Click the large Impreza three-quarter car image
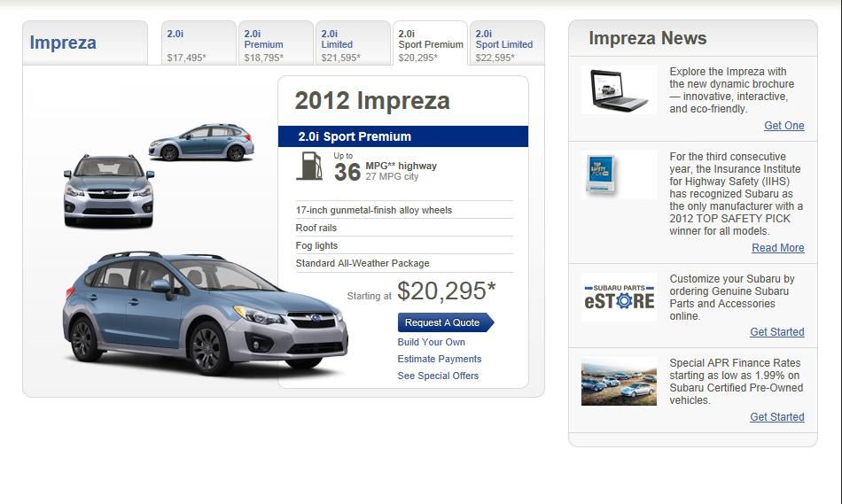The width and height of the screenshot is (842, 504). pos(205,313)
